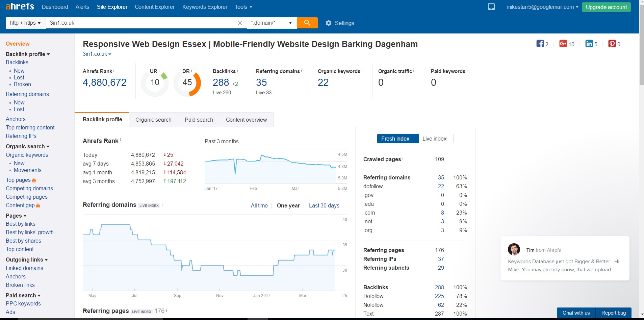Open the http + https protocol dropdown

[26, 23]
